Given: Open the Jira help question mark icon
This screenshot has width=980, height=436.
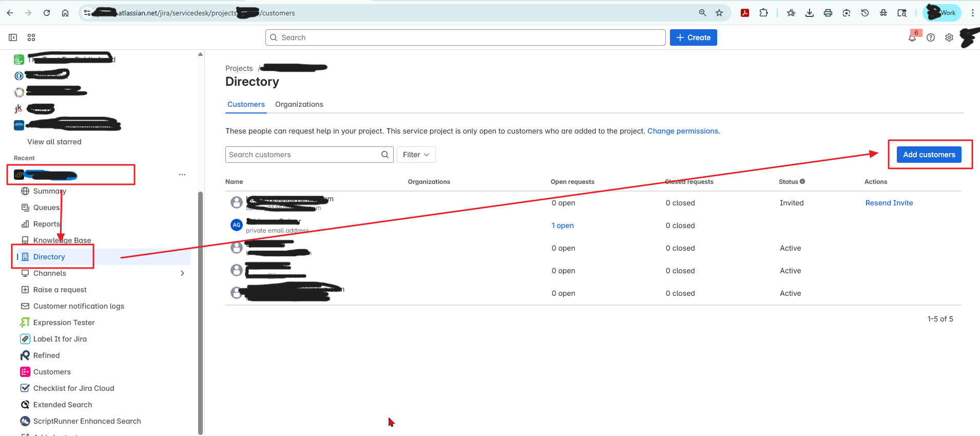Looking at the screenshot, I should pyautogui.click(x=931, y=37).
